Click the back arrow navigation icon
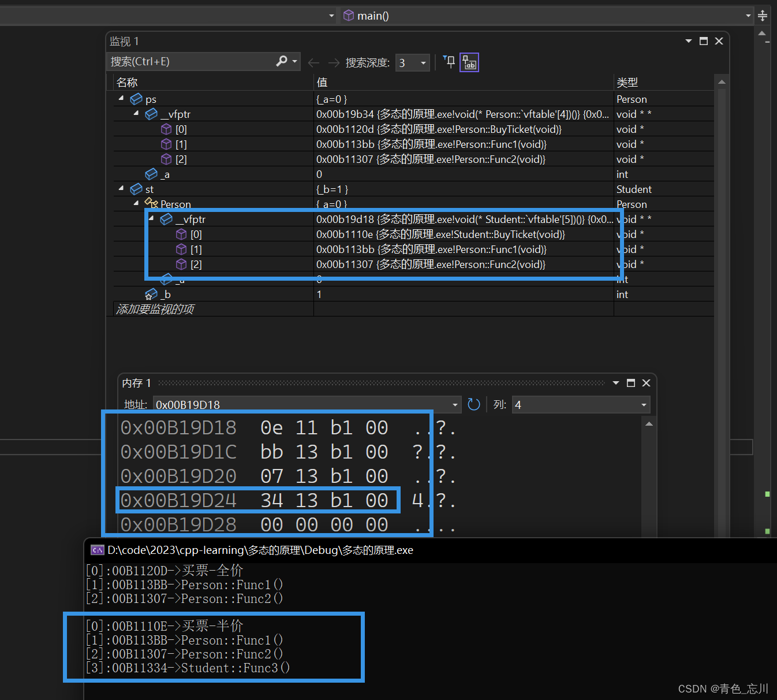The image size is (777, 700). point(313,62)
